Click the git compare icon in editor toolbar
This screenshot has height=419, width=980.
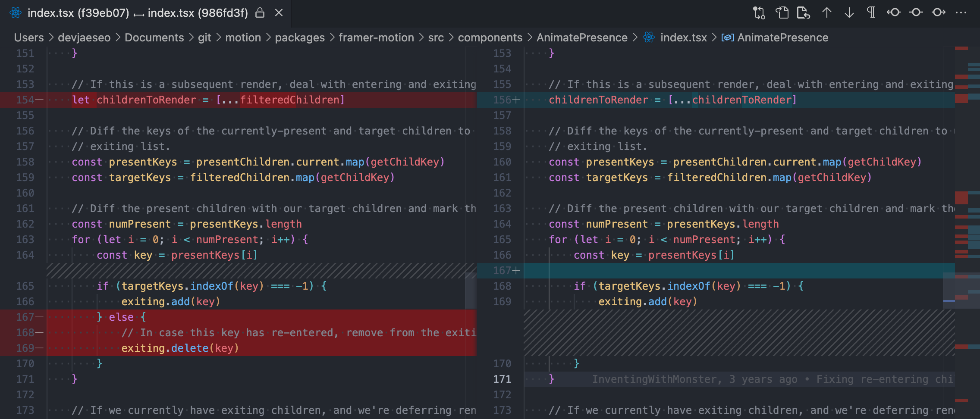point(759,13)
